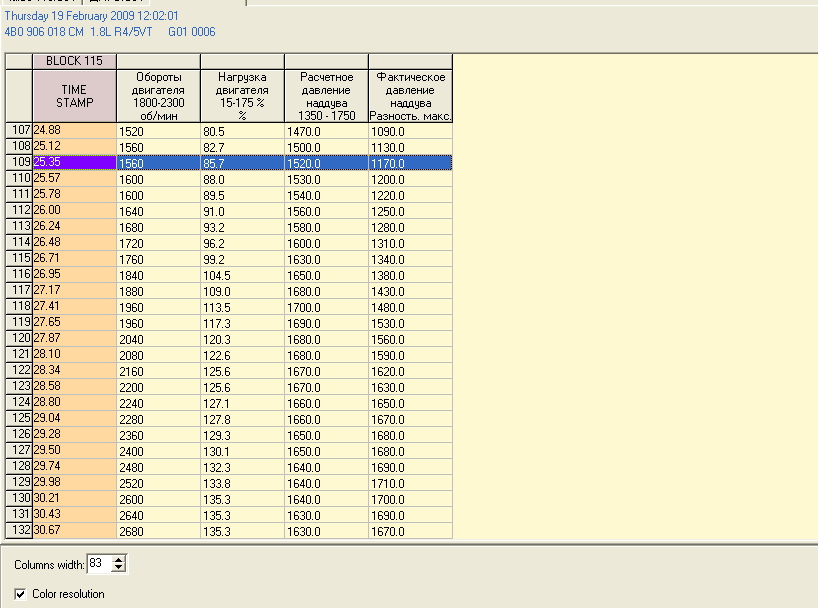Click load value 122.6
The width and height of the screenshot is (818, 608).
243,354
